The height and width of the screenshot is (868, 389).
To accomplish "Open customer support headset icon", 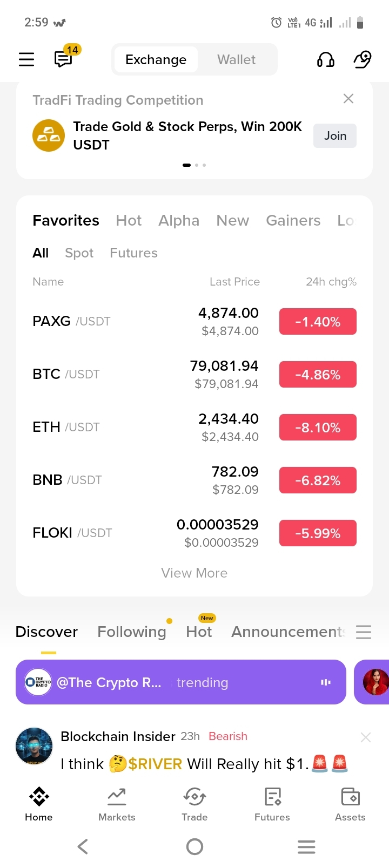I will tap(325, 59).
